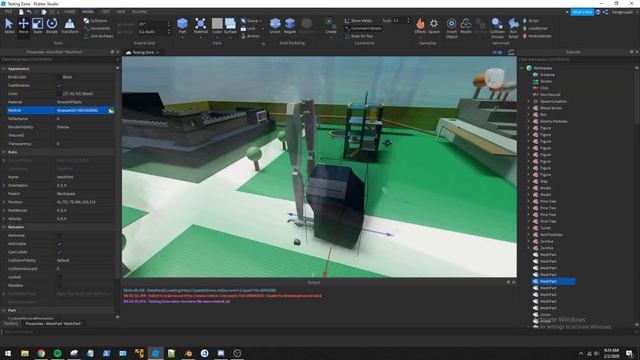Collapse the Behavior section
This screenshot has height=360, width=640.
coord(4,227)
